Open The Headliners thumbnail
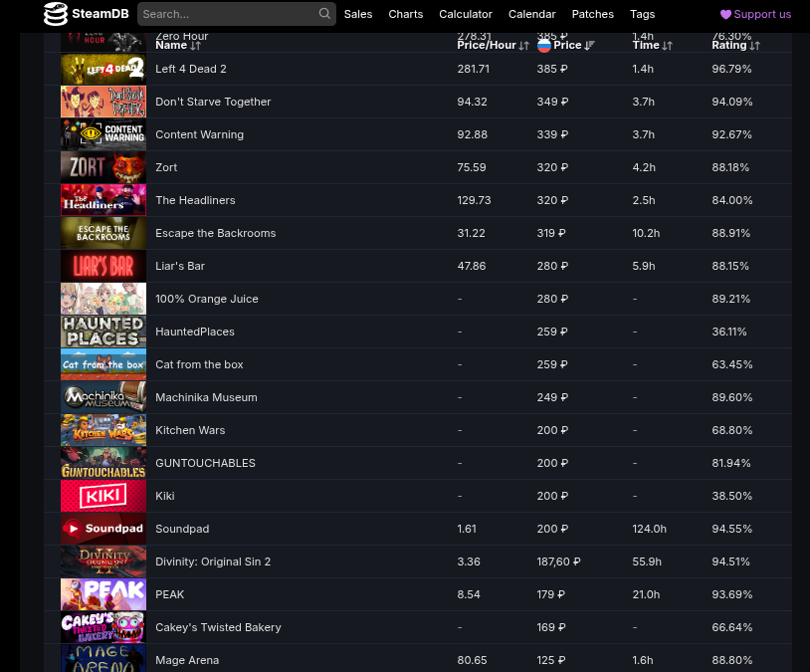Screen dimensions: 810x672 pos(103,200)
